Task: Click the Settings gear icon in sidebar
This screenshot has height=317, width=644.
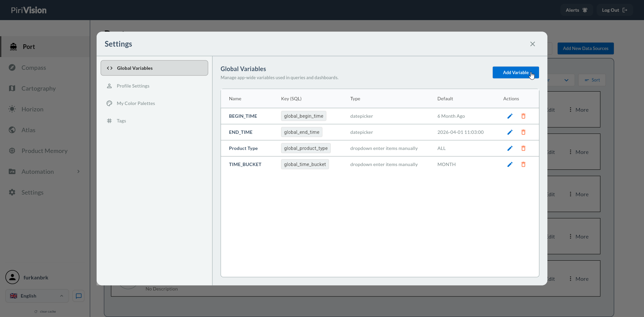Action: tap(12, 192)
